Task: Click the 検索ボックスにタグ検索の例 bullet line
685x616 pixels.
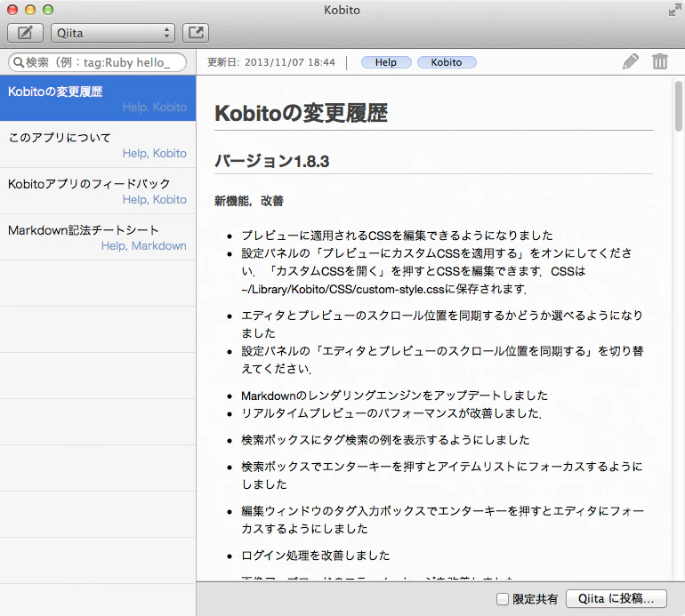Action: coord(385,440)
